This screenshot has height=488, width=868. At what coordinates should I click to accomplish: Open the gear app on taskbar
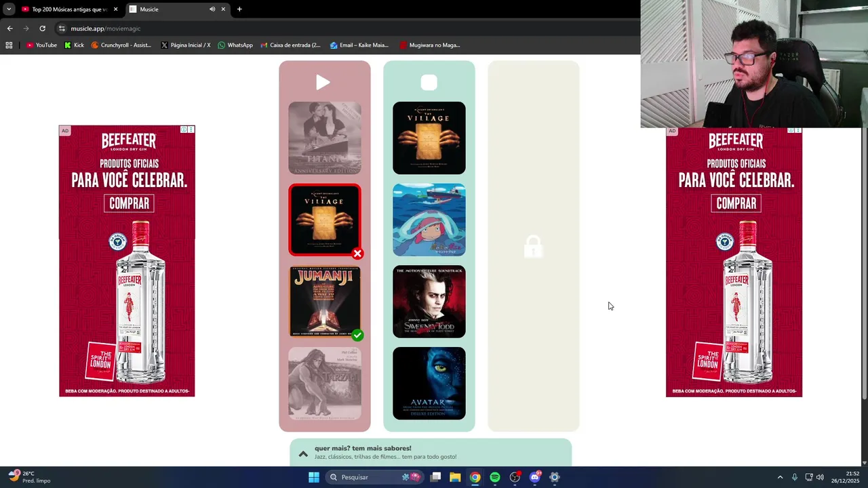tap(554, 477)
